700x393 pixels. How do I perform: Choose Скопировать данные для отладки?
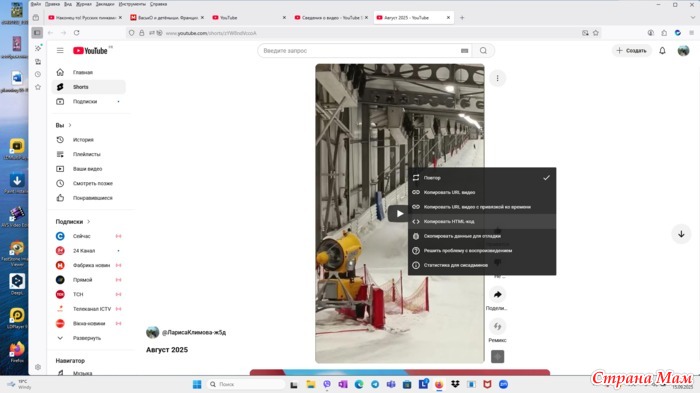pyautogui.click(x=482, y=236)
